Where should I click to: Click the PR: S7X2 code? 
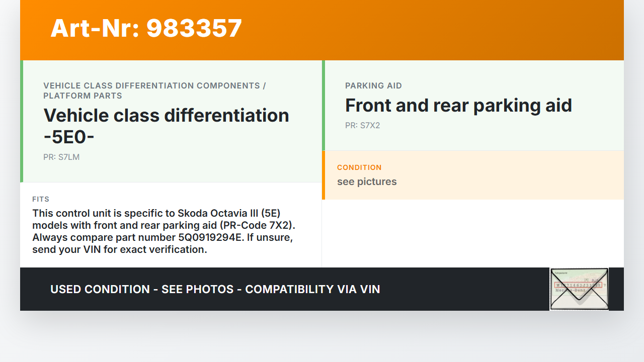pyautogui.click(x=362, y=125)
